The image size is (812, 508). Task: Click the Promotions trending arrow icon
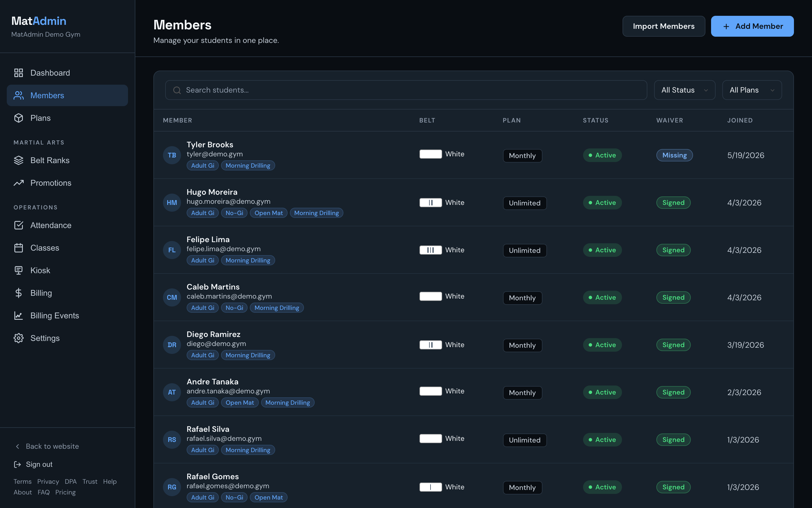(18, 183)
